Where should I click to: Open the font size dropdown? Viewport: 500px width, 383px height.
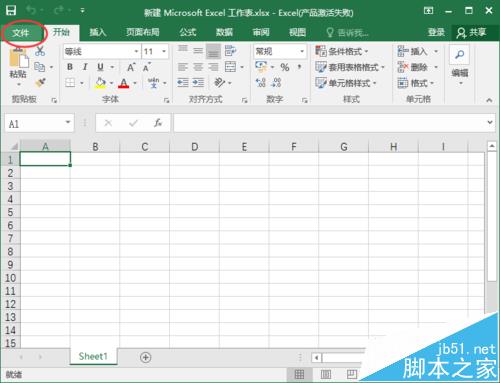[164, 51]
